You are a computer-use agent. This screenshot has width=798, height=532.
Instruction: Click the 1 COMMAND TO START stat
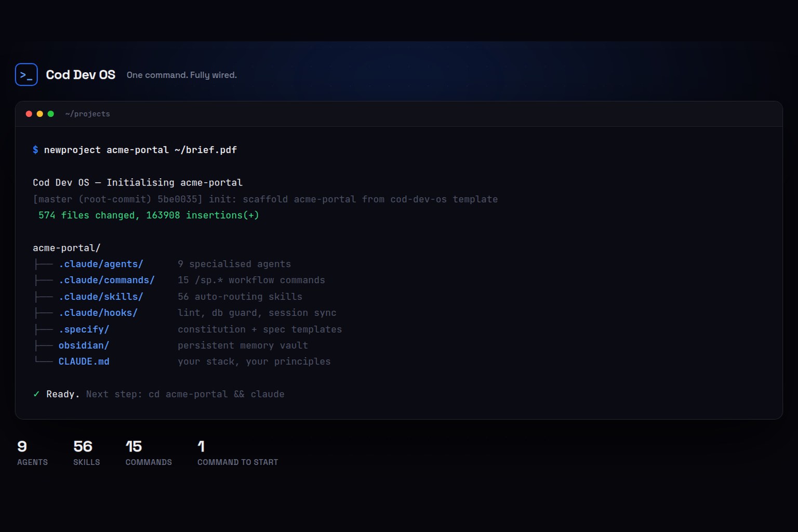[237, 453]
